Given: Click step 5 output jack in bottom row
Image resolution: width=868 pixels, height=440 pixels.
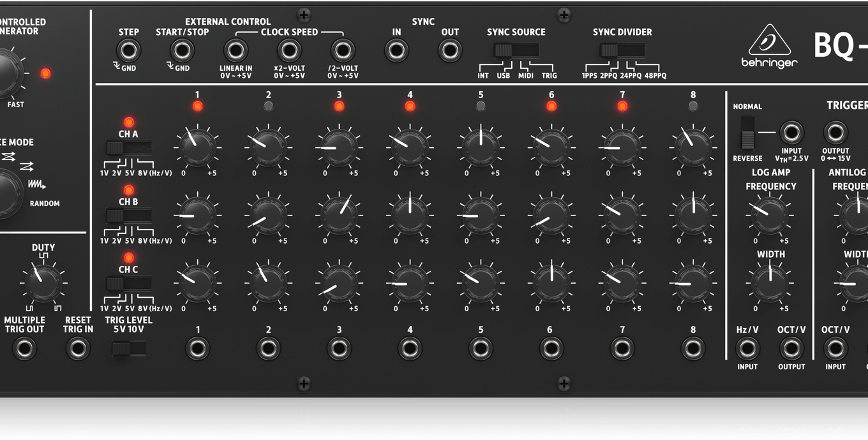Looking at the screenshot, I should [x=480, y=348].
